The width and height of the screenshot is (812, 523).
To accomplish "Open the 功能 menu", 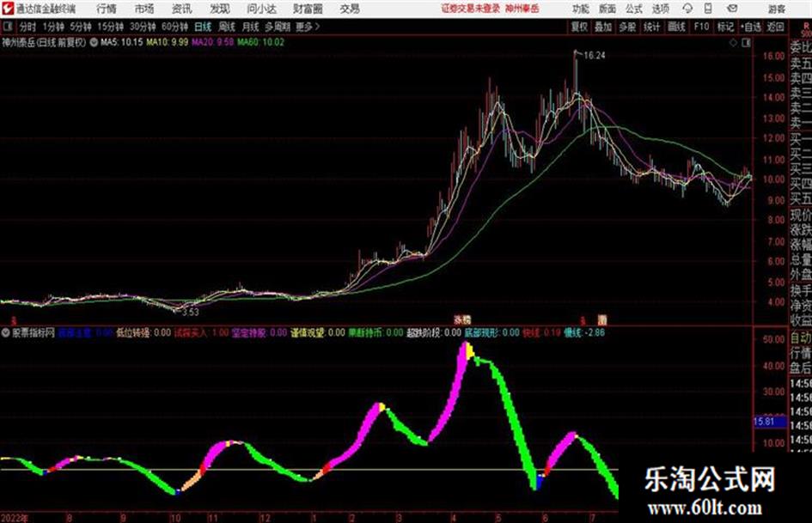I will coord(581,9).
